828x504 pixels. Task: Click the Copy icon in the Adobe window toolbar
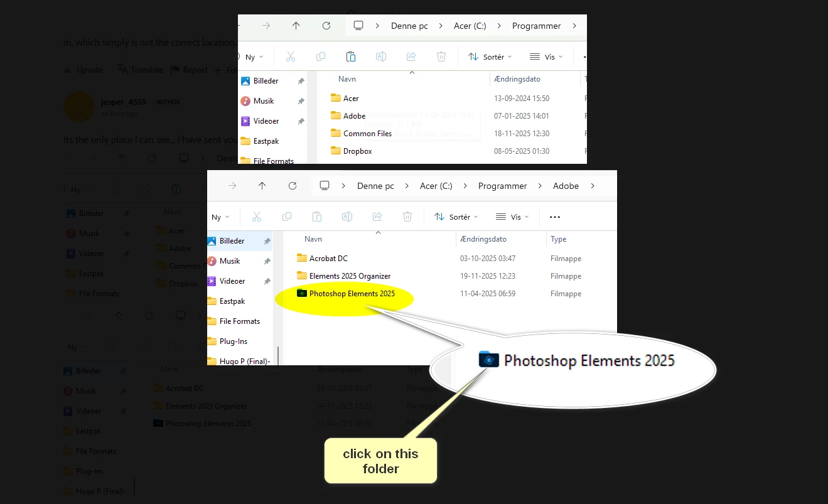pos(286,217)
